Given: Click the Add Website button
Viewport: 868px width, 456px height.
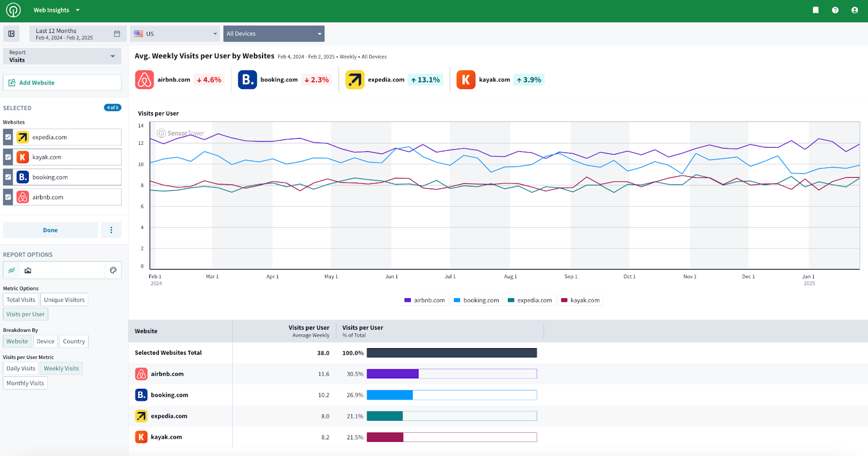Looking at the screenshot, I should (x=62, y=83).
